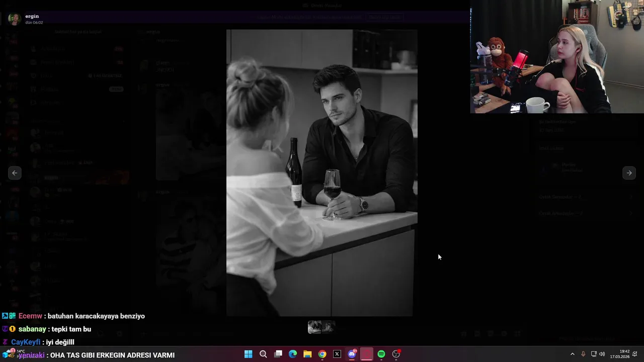Open the X app in taskbar
The width and height of the screenshot is (644, 362).
337,354
